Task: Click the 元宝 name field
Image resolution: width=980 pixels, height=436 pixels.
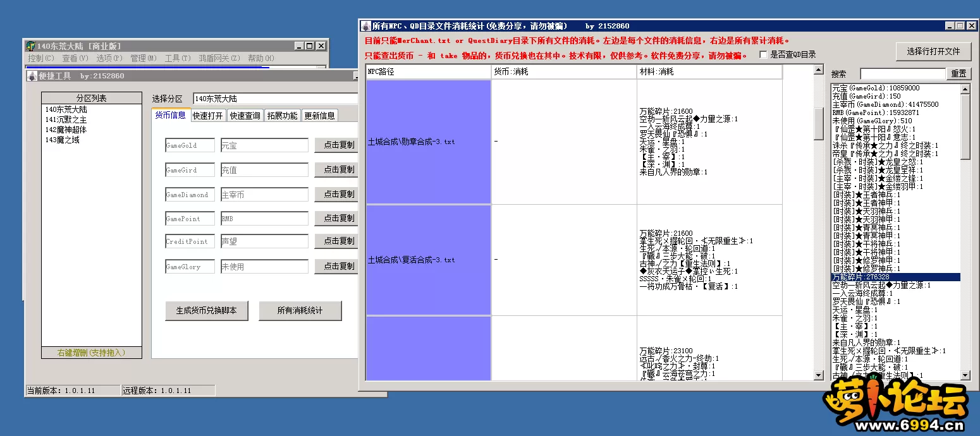Action: click(264, 145)
